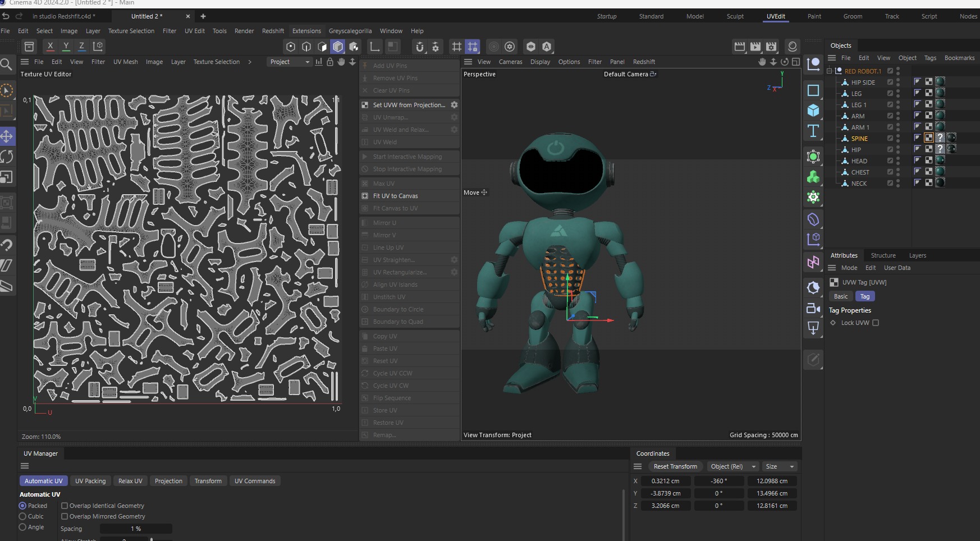
Task: Select the Cubic radio button
Action: click(x=23, y=516)
